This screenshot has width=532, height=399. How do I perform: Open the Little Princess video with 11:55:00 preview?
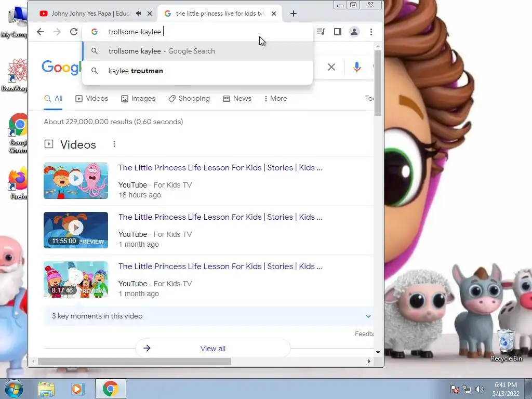click(x=220, y=217)
